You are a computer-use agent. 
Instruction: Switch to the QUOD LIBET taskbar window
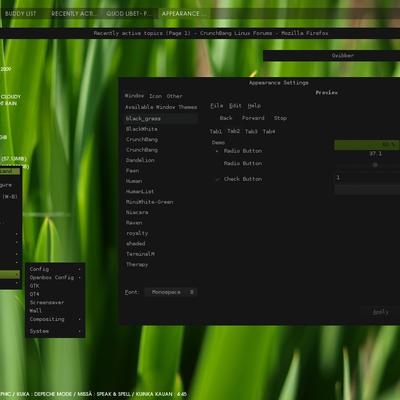[x=129, y=14]
